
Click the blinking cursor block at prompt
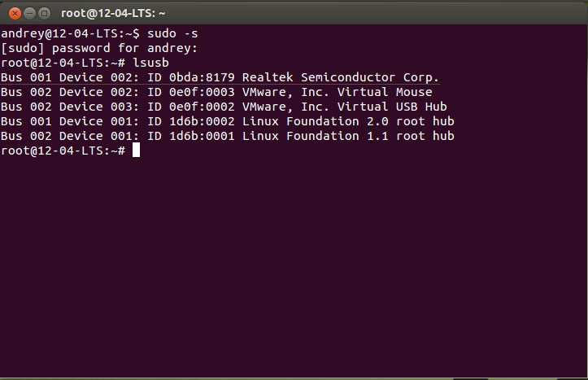136,151
